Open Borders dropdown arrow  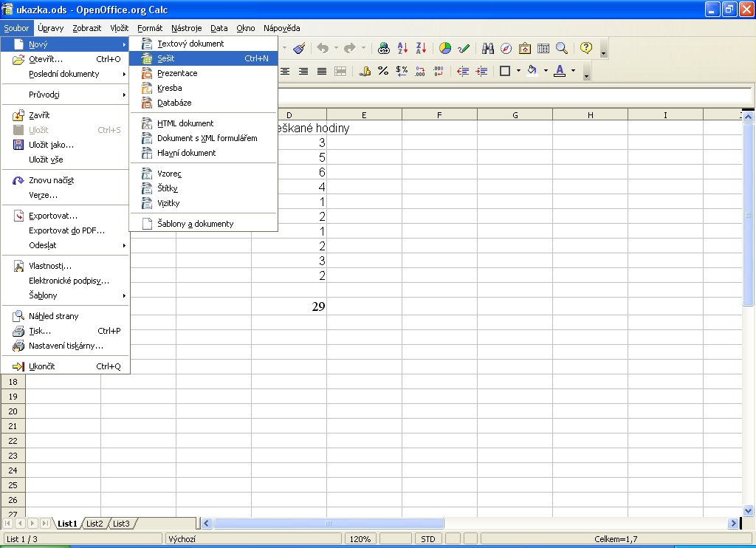click(x=518, y=71)
